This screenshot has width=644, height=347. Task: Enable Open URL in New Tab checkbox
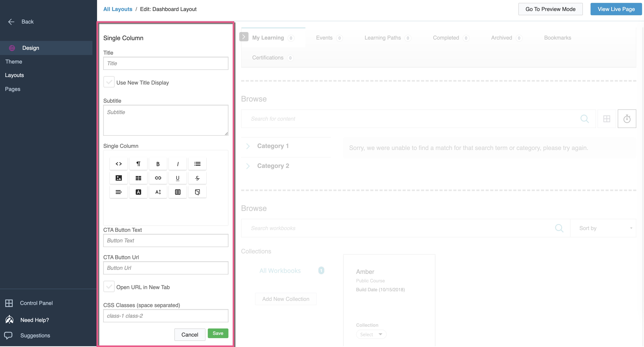tap(109, 287)
